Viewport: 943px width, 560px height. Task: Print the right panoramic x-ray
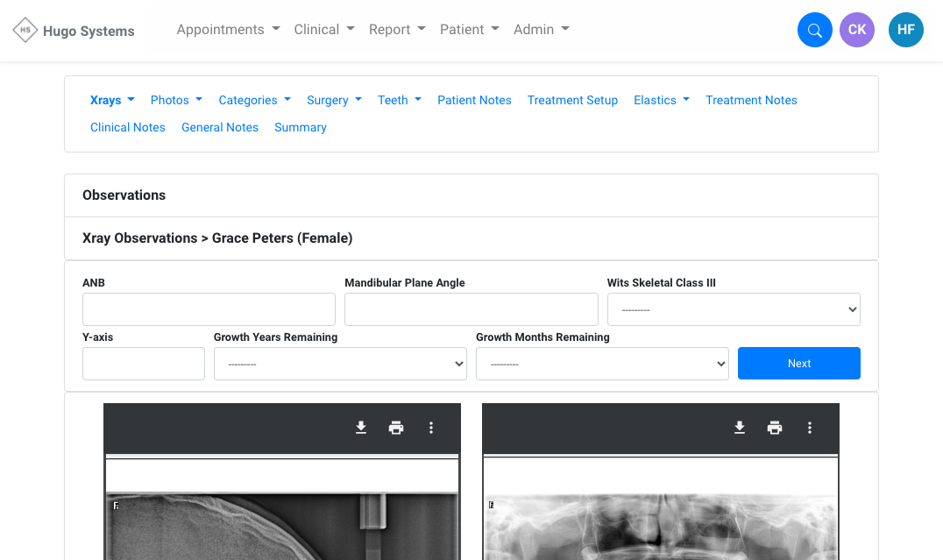point(775,428)
